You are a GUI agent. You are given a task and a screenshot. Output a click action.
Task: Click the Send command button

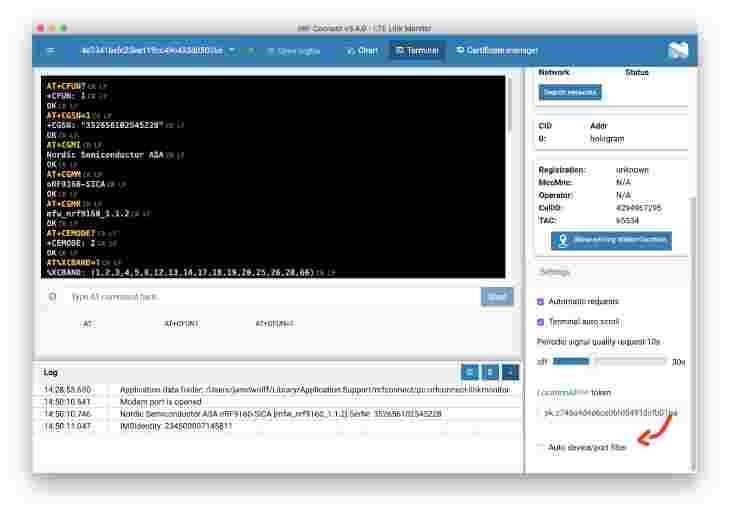tap(497, 297)
